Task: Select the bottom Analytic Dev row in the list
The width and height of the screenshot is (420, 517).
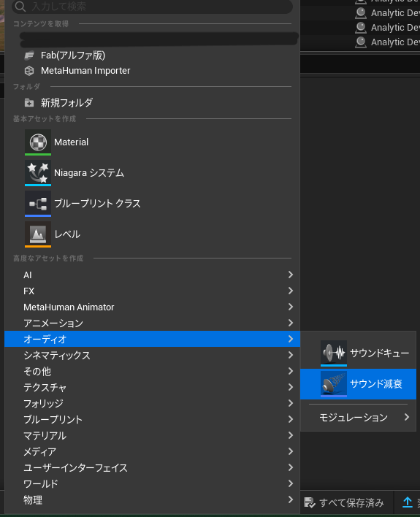Action: point(387,42)
